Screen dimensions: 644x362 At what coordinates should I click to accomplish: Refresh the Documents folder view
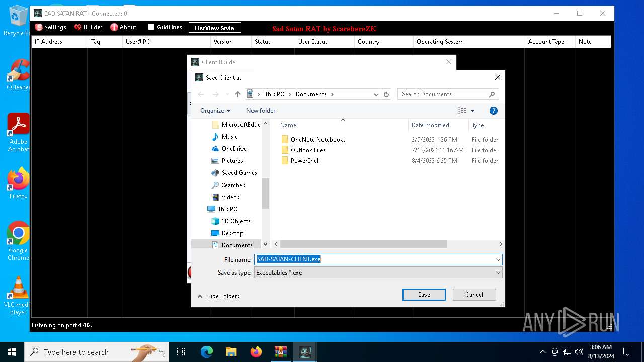pos(386,94)
